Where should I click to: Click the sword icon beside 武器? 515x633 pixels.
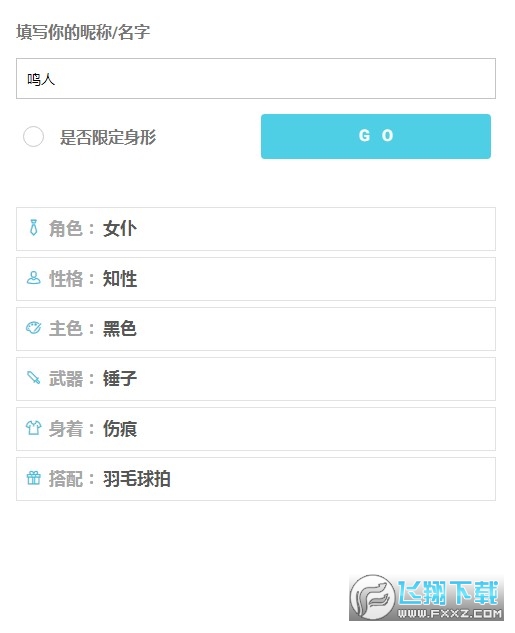coord(33,378)
